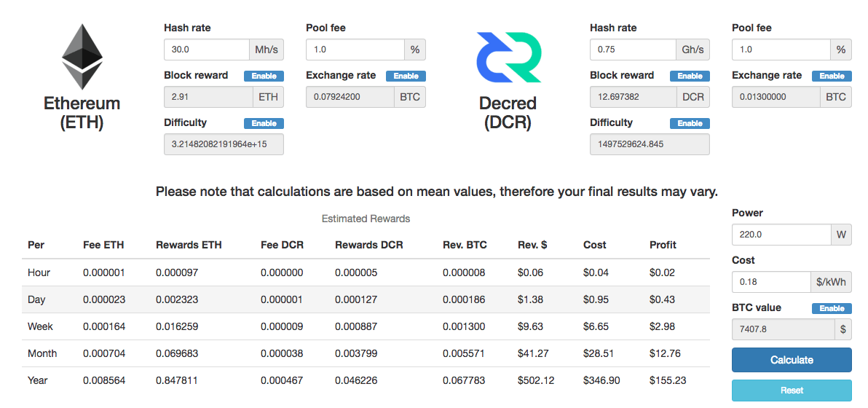Screen dimensions: 868x408
Task: Edit the Ethereum hash rate 30.0 field
Action: click(207, 50)
